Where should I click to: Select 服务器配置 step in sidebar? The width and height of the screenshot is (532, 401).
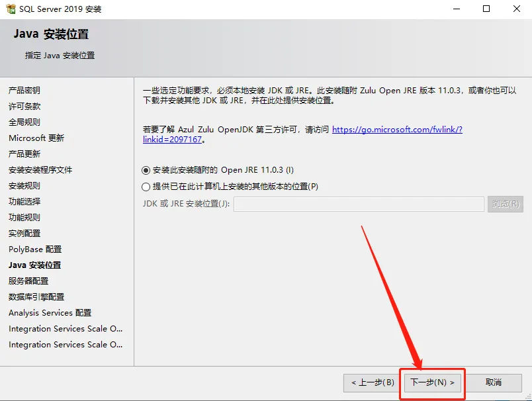28,281
